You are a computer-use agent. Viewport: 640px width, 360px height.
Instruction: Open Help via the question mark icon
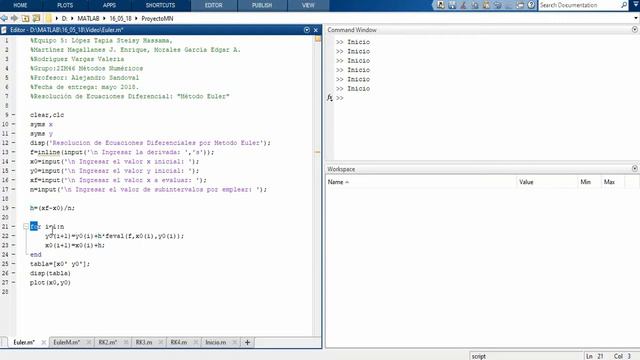tap(531, 5)
